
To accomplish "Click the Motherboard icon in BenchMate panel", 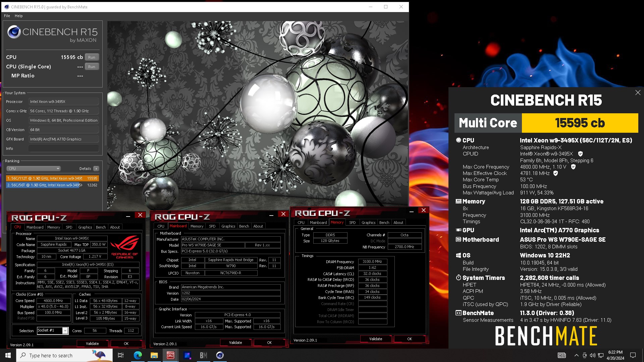I will (458, 239).
